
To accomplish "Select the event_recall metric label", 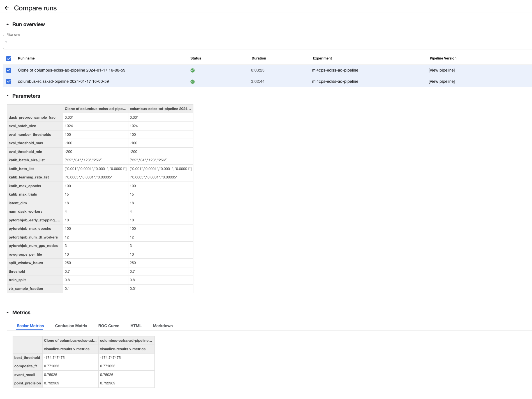I will 25,375.
